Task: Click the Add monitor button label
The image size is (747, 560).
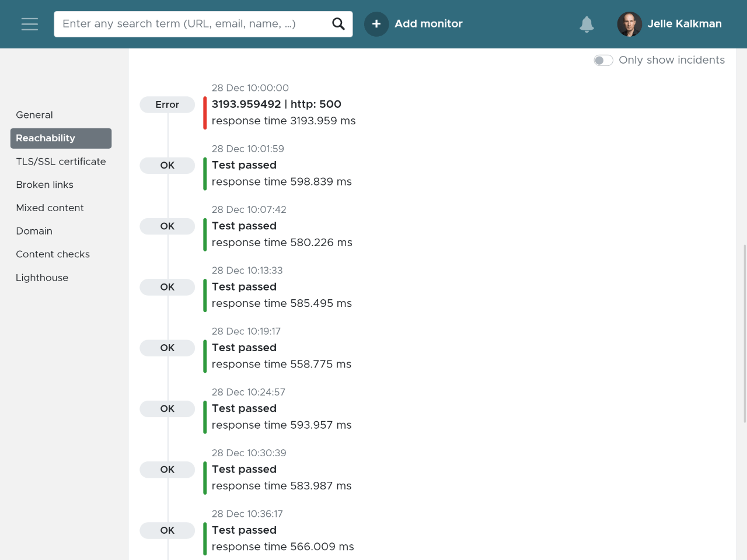Action: click(428, 24)
